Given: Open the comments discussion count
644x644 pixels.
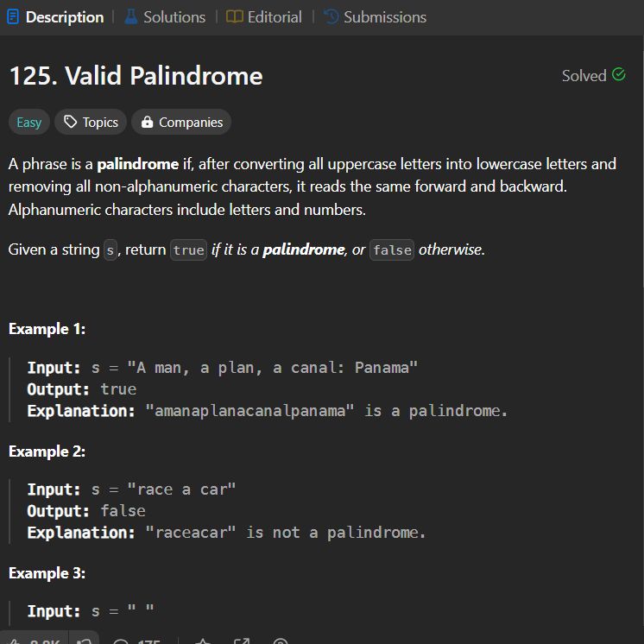Looking at the screenshot, I should coord(136,641).
